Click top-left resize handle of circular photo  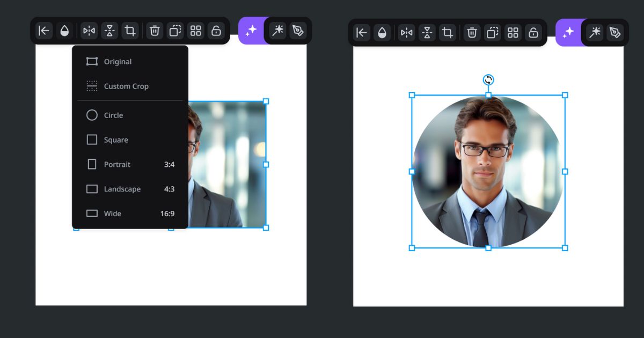(x=412, y=95)
